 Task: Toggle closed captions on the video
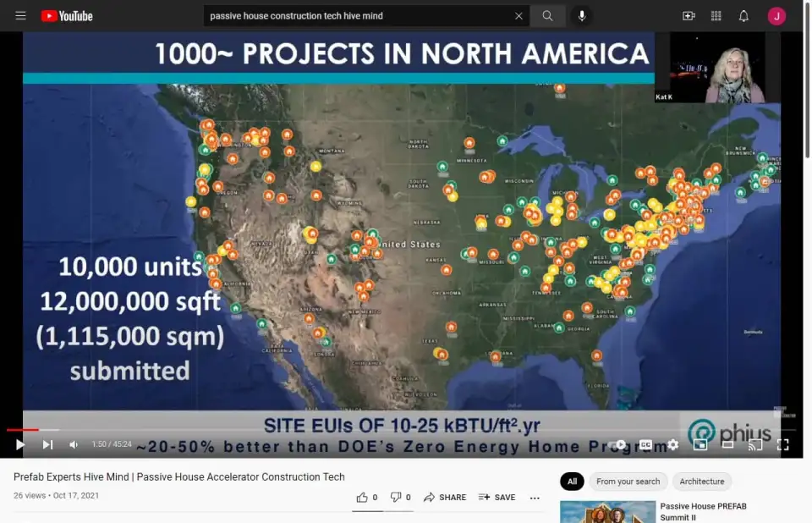click(646, 444)
